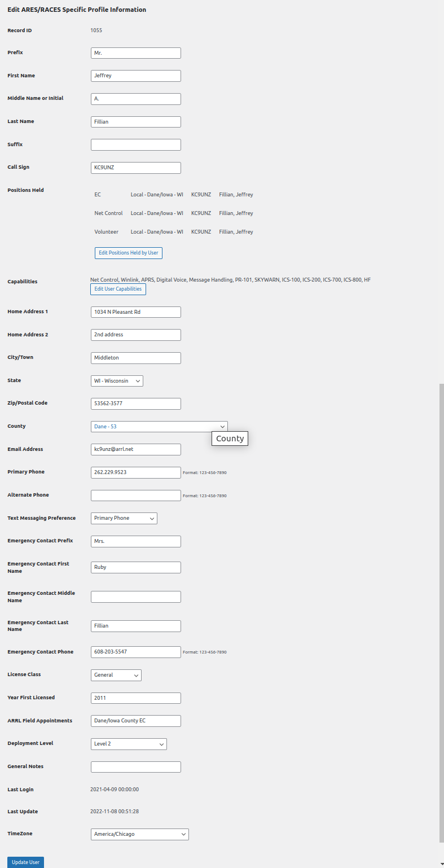This screenshot has width=444, height=868.
Task: Open the TimeZone dropdown
Action: click(139, 834)
